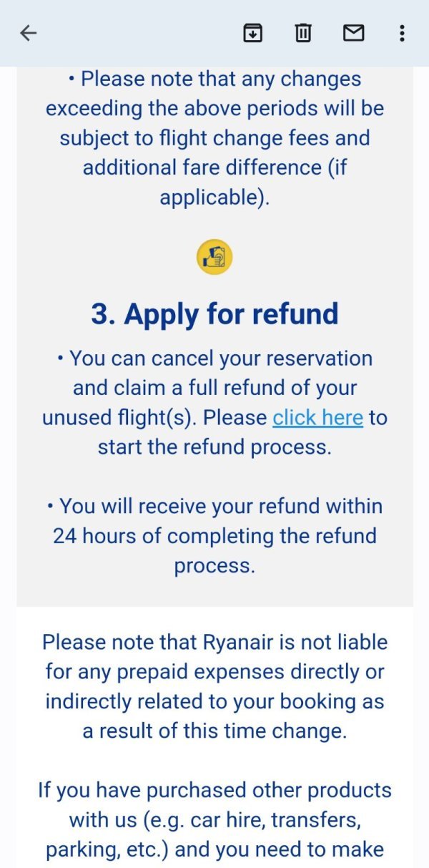
Task: Mark email as unread with envelope icon
Action: [353, 33]
